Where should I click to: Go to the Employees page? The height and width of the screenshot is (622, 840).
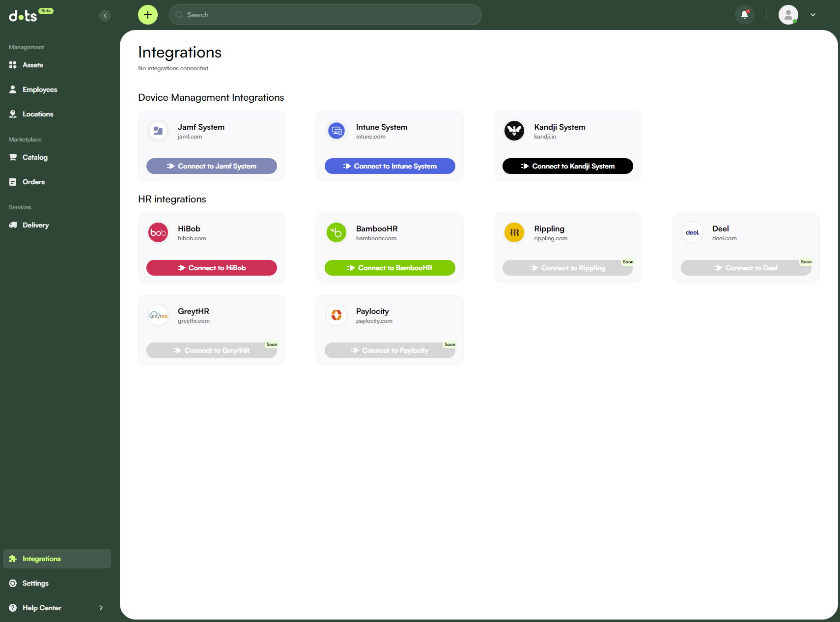pos(39,89)
